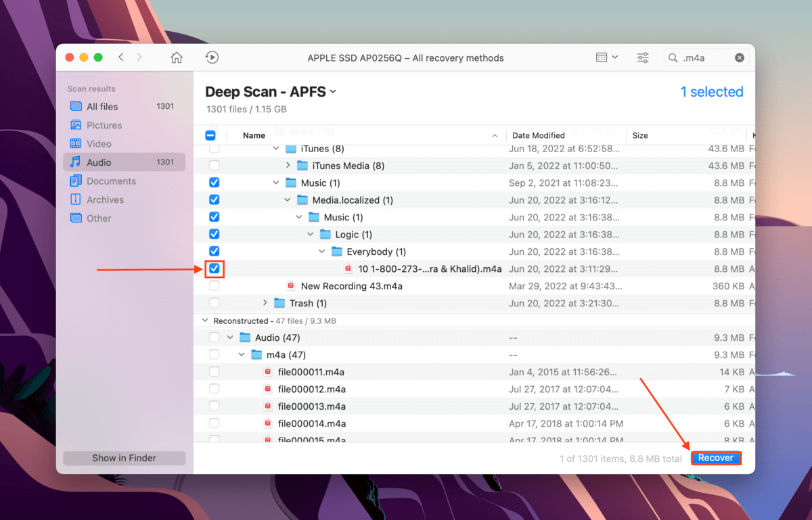The image size is (812, 520).
Task: Sort by the Name column header
Action: pyautogui.click(x=254, y=135)
